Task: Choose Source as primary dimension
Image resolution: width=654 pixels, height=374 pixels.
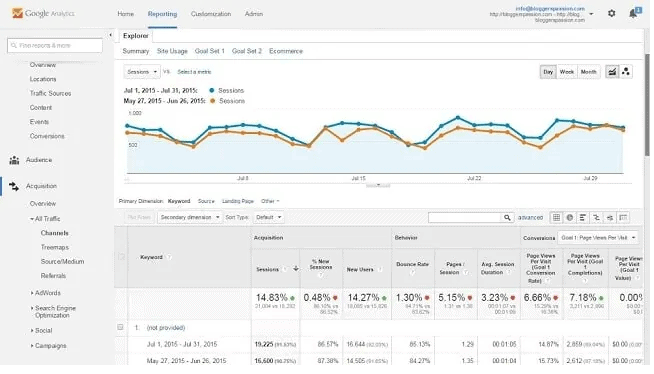Action: [x=206, y=201]
